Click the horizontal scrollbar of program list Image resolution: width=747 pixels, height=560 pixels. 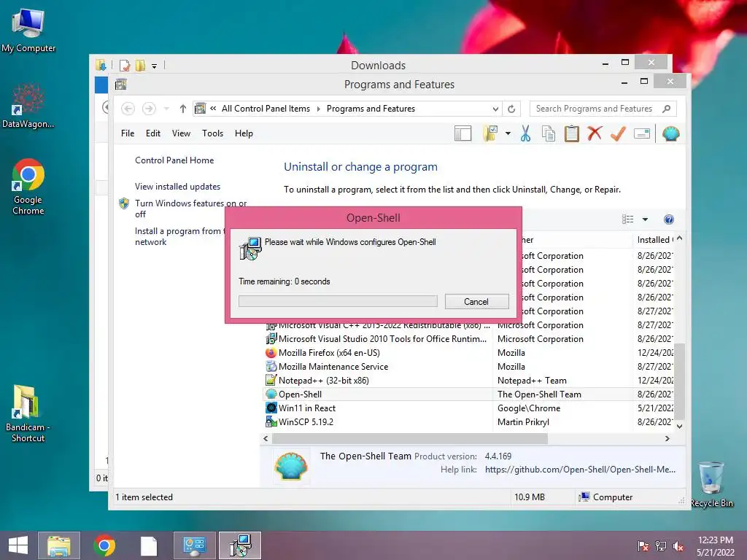[x=410, y=438]
